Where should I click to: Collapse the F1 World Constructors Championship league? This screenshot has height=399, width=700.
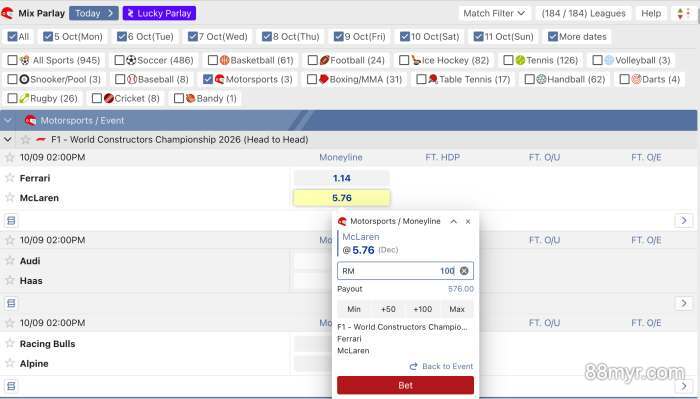click(x=8, y=140)
